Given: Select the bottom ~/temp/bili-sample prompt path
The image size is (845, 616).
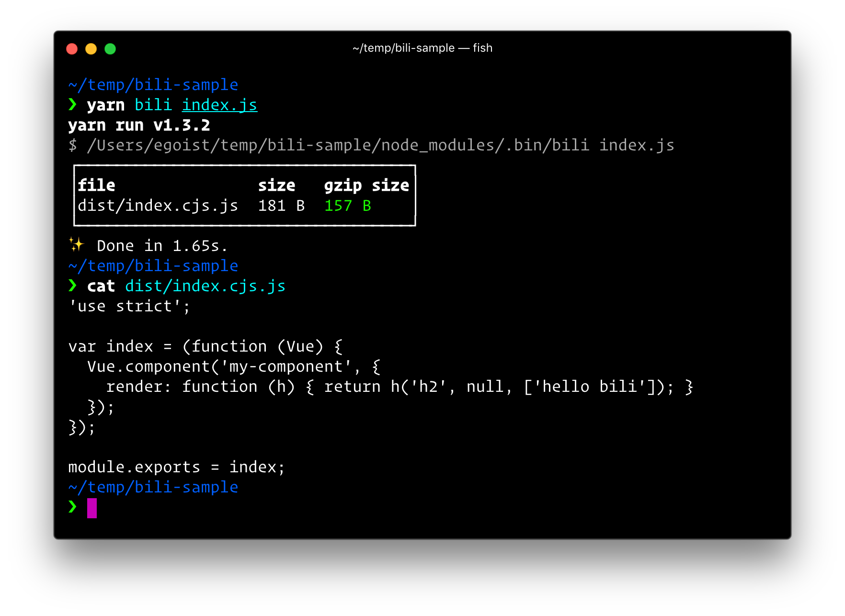Looking at the screenshot, I should [x=153, y=487].
